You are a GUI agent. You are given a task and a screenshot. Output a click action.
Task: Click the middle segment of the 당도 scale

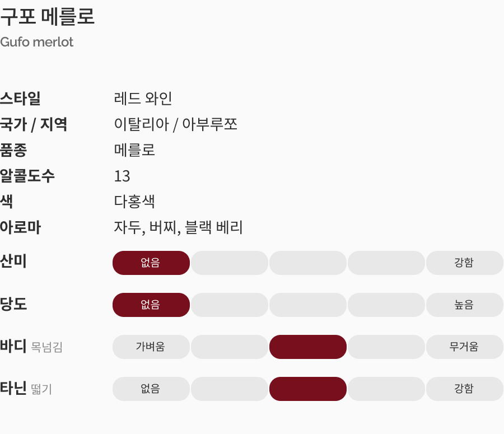click(308, 305)
